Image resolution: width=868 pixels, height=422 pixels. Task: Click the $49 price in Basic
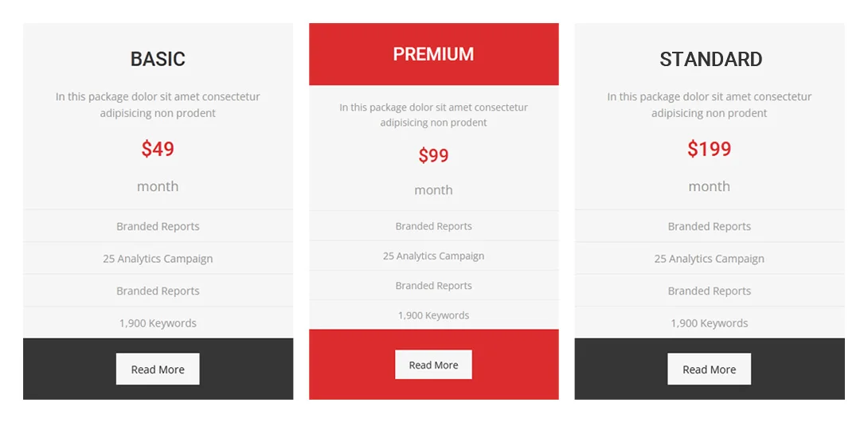tap(158, 148)
